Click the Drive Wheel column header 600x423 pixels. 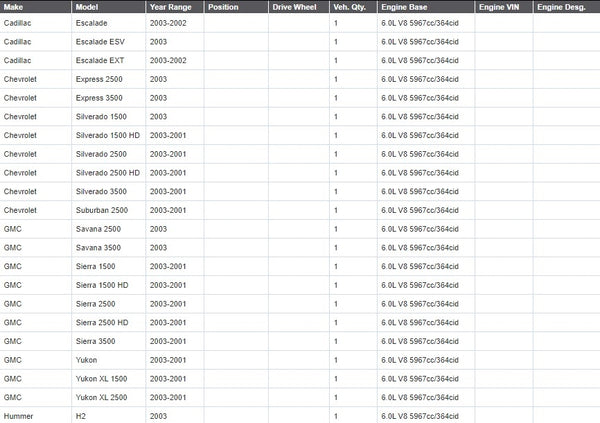click(293, 7)
